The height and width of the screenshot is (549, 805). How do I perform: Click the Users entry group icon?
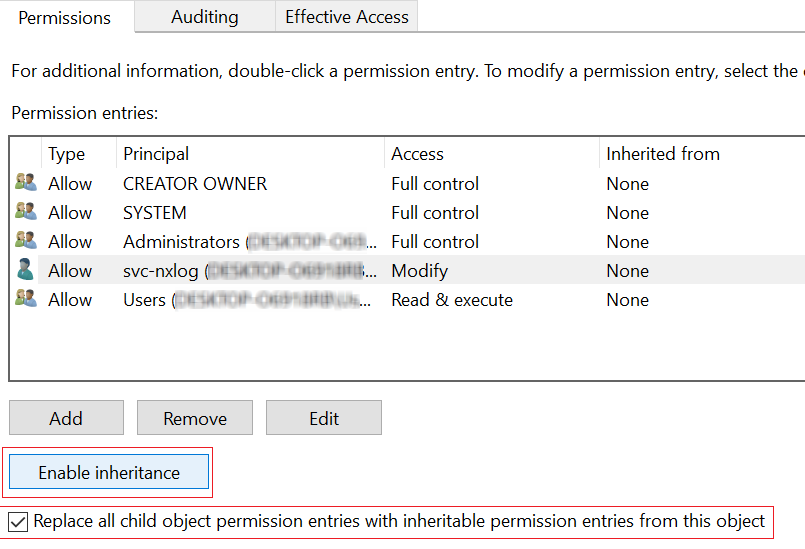[25, 299]
